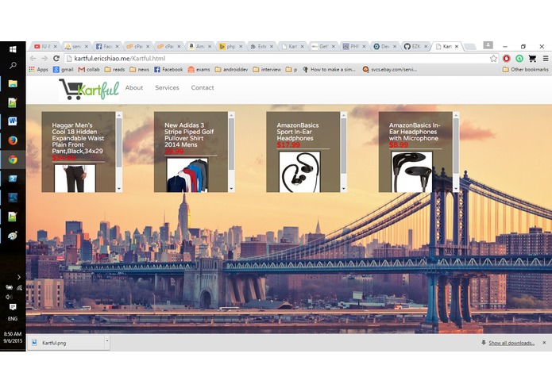This screenshot has width=552, height=392.
Task: Switch to the Amazon tab
Action: (x=200, y=46)
